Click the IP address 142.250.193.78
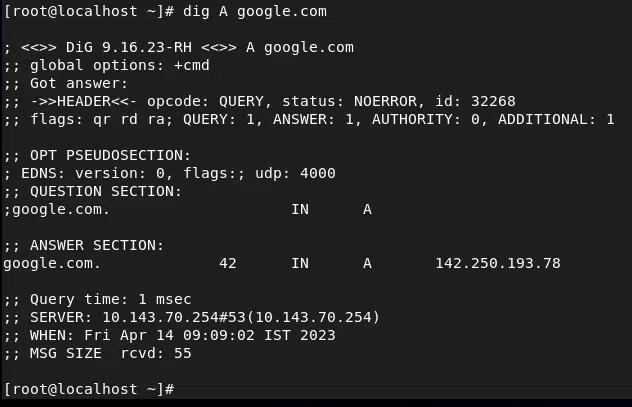Screen dimensions: 632x407 [x=497, y=264]
